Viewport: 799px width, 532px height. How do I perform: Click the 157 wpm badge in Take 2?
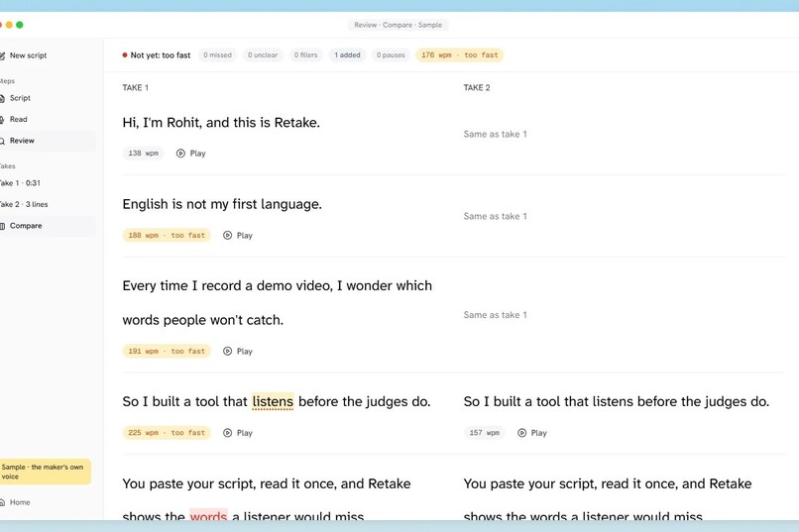(x=485, y=433)
